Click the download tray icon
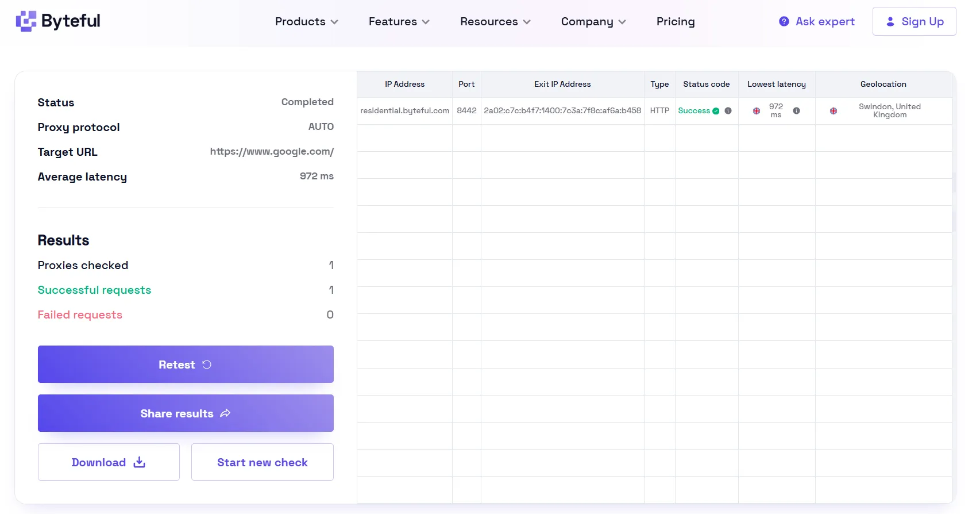 click(139, 462)
